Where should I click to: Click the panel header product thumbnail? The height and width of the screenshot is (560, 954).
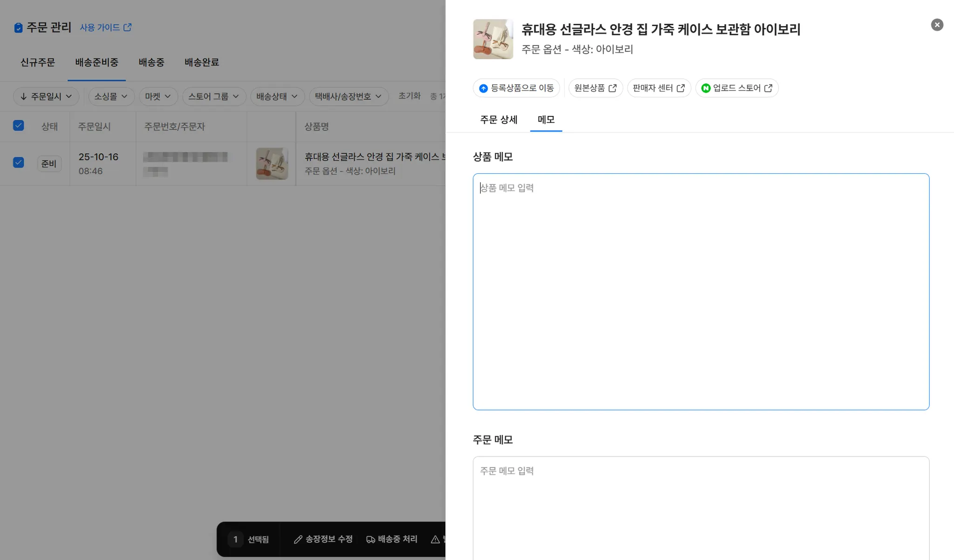(493, 39)
